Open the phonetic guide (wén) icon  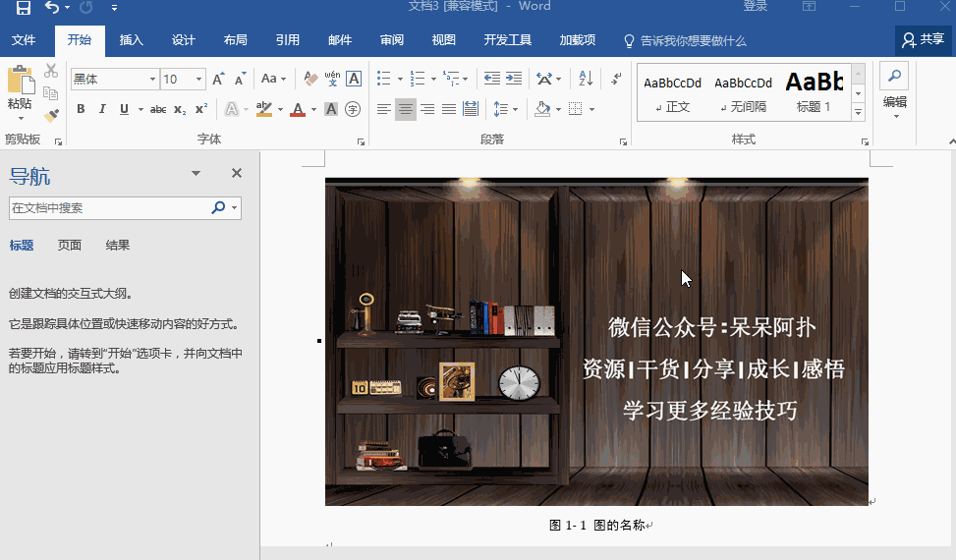tap(332, 79)
